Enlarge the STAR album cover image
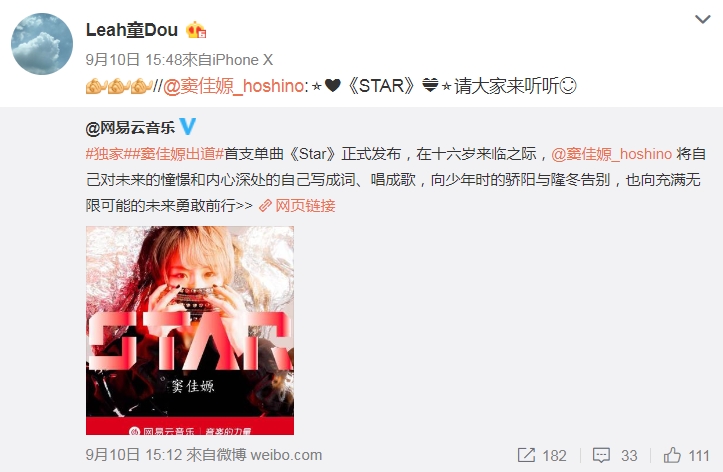The image size is (723, 472). click(x=190, y=330)
